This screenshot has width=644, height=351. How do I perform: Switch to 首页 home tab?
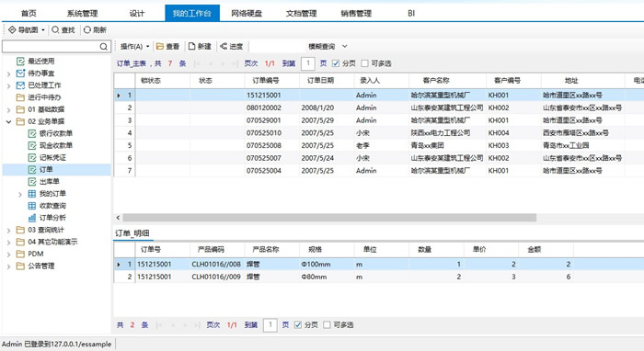point(29,13)
